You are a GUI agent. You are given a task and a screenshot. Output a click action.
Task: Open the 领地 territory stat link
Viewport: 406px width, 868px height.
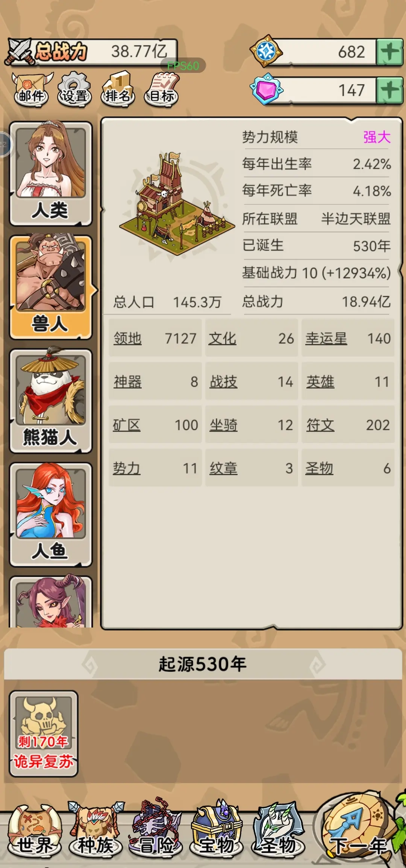tap(127, 339)
